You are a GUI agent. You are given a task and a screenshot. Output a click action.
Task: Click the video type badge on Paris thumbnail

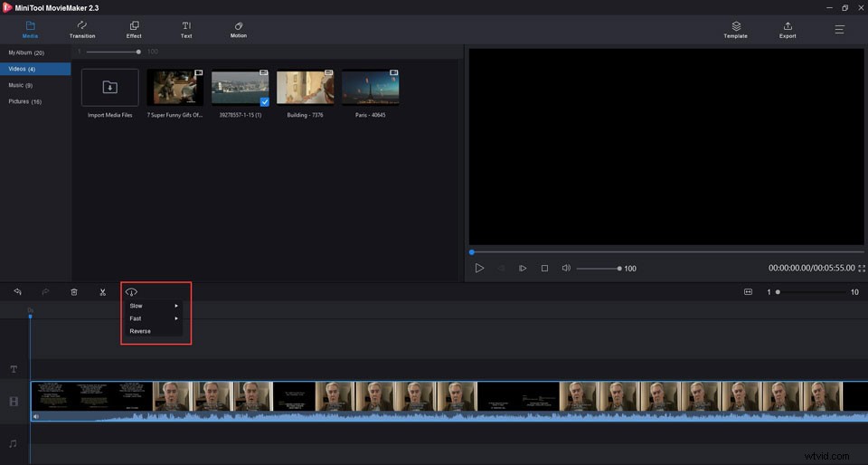[393, 72]
